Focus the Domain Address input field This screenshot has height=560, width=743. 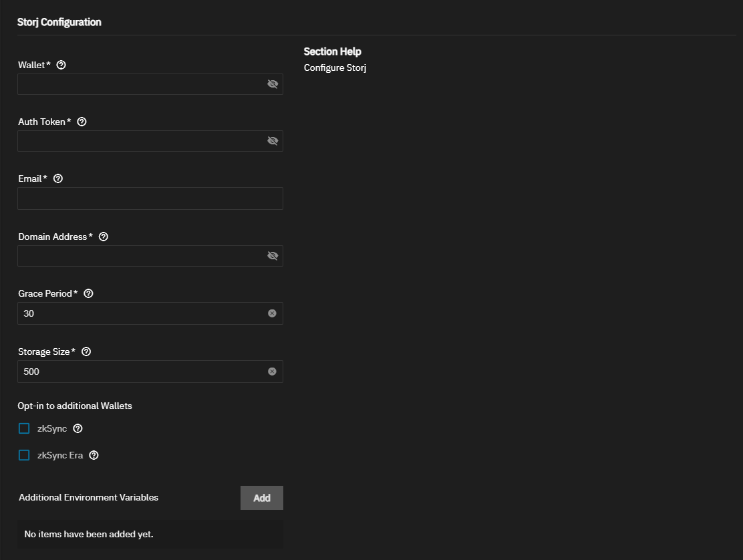tap(150, 256)
